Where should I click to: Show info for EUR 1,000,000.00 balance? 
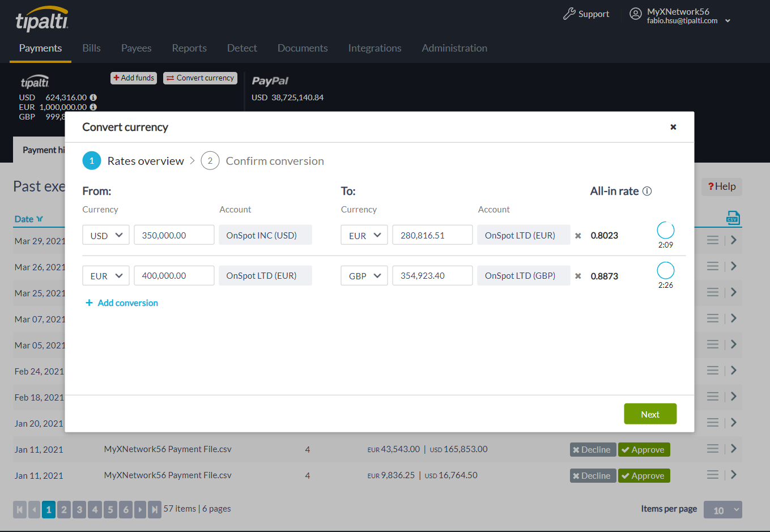pyautogui.click(x=93, y=107)
